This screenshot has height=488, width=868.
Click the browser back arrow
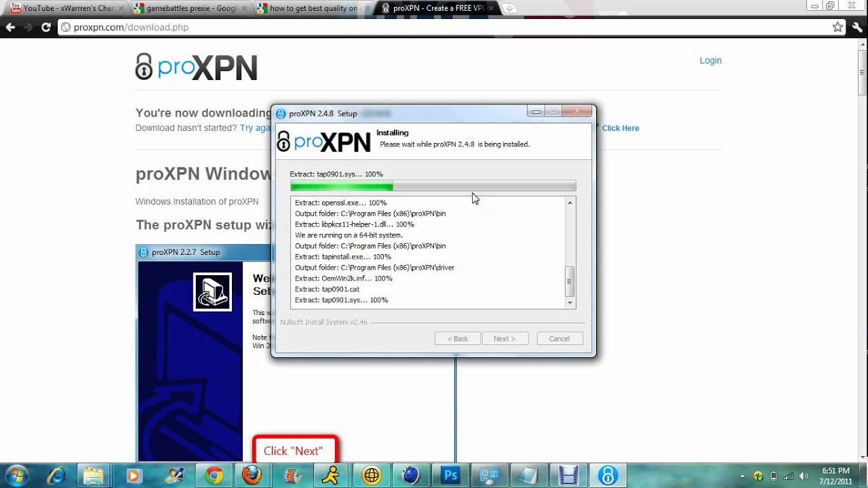point(10,27)
